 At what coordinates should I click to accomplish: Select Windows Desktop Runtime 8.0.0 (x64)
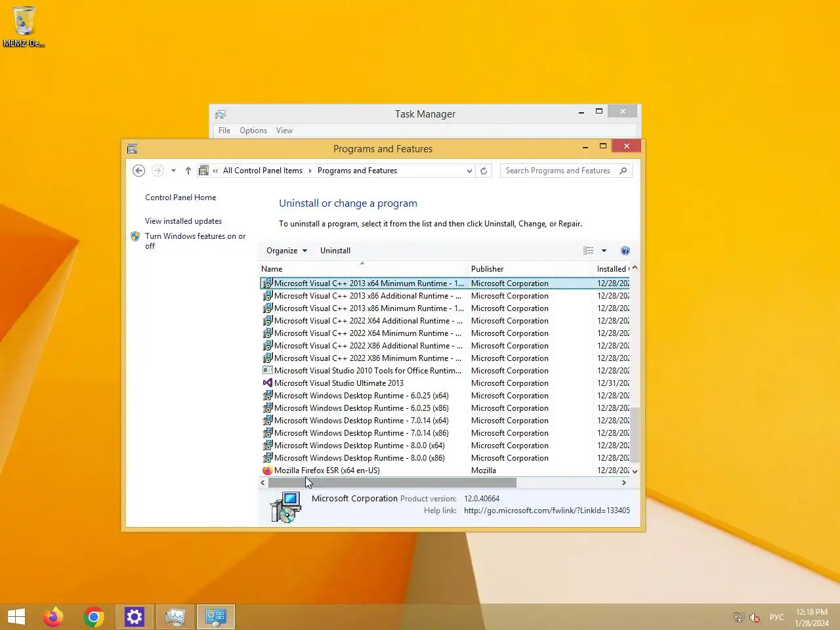tap(445, 446)
